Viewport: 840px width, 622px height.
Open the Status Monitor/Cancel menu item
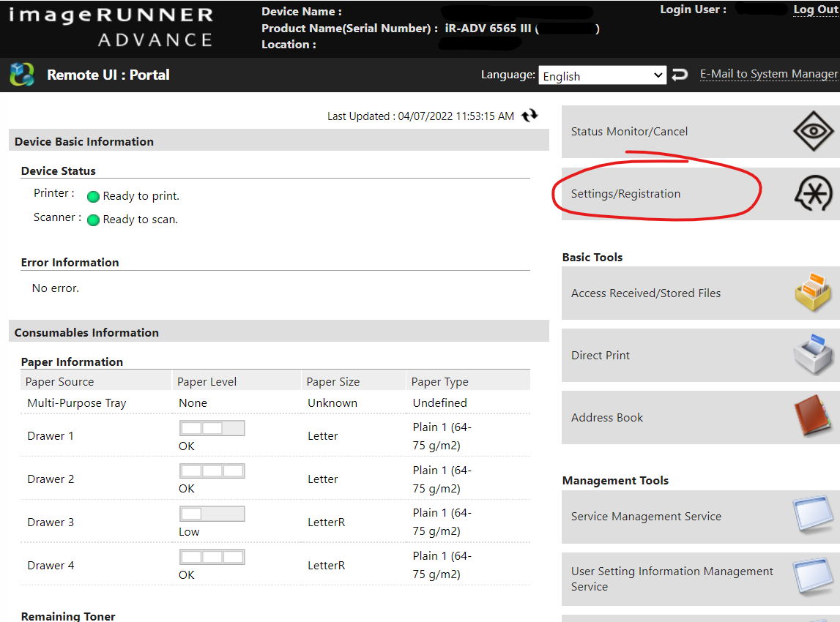point(629,132)
